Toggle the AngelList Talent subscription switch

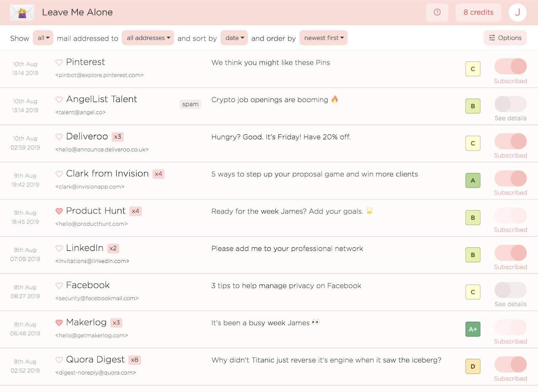coord(510,104)
